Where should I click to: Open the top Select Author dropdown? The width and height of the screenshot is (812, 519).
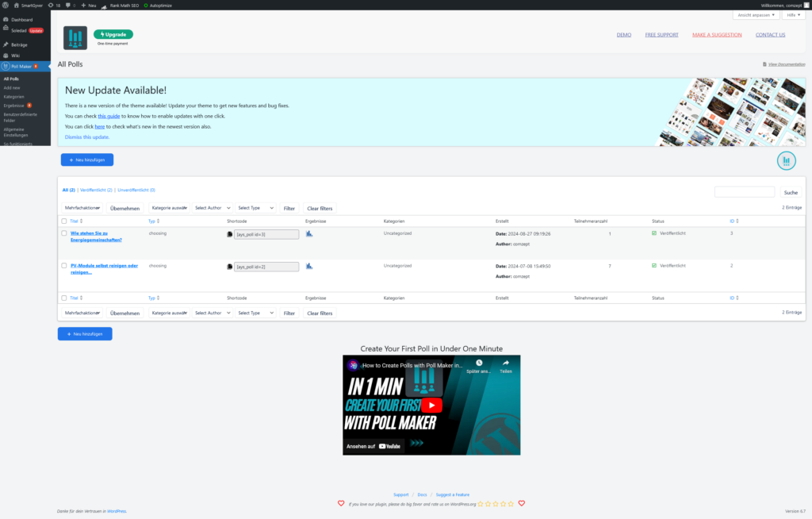click(x=212, y=208)
